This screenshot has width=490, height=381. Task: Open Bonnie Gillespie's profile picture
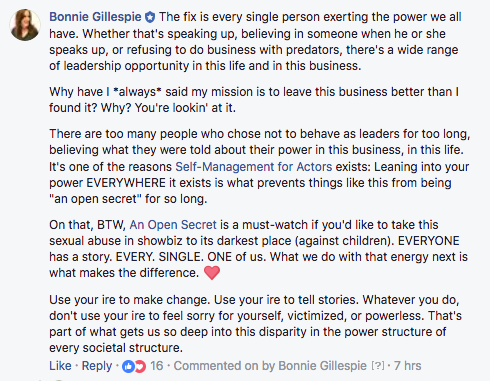(x=25, y=25)
